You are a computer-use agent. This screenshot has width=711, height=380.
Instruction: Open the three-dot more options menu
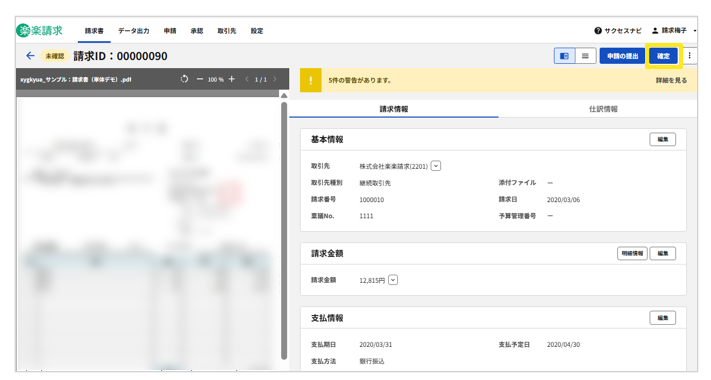(x=690, y=56)
